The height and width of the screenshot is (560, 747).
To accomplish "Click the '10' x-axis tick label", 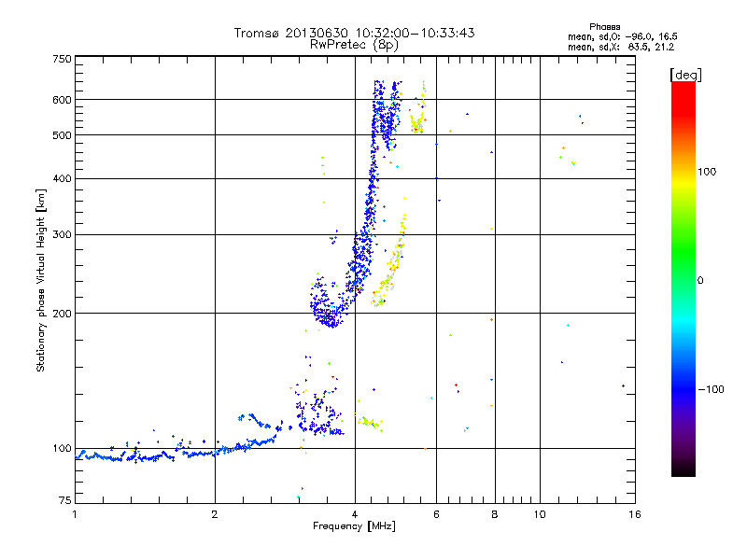I will click(540, 514).
